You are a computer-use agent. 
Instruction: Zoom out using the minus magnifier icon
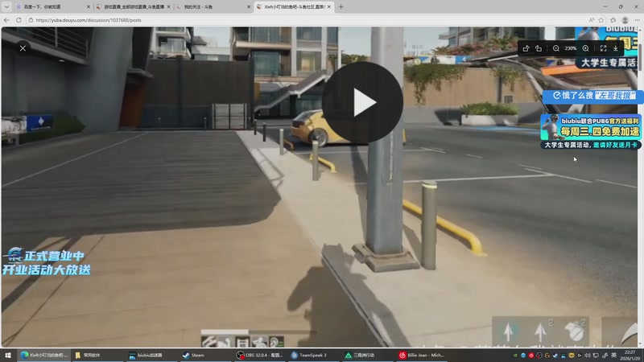[555, 48]
